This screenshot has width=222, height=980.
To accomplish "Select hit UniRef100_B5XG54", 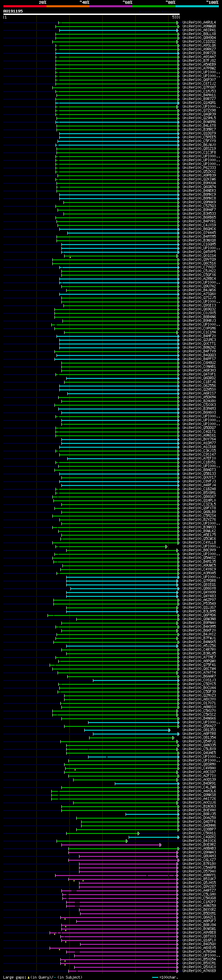I will tap(199, 959).
